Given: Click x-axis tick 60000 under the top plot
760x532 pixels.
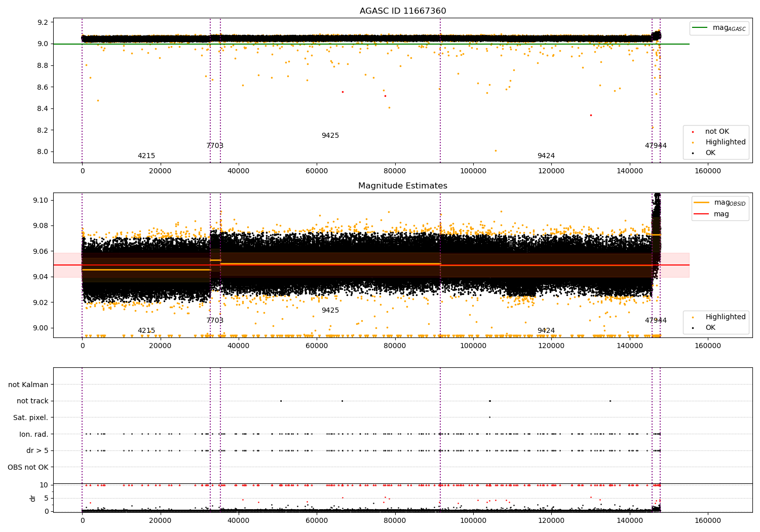Looking at the screenshot, I should [317, 171].
